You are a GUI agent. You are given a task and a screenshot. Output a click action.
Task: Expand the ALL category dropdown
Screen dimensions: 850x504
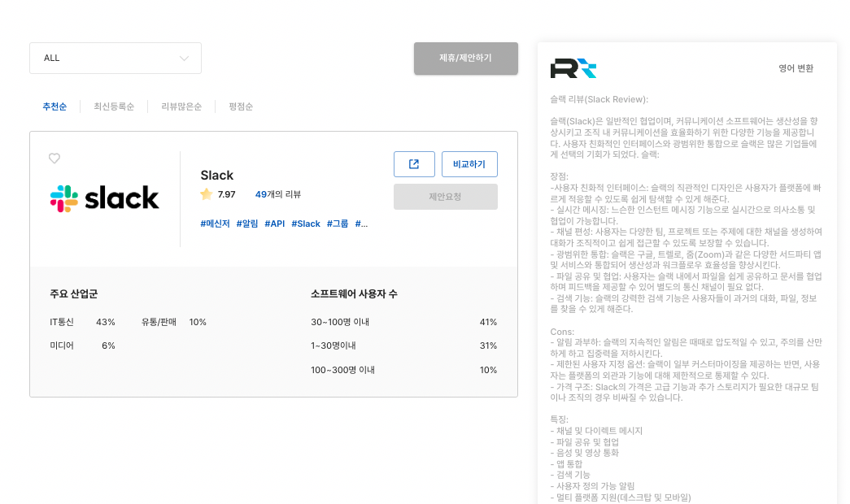point(116,59)
